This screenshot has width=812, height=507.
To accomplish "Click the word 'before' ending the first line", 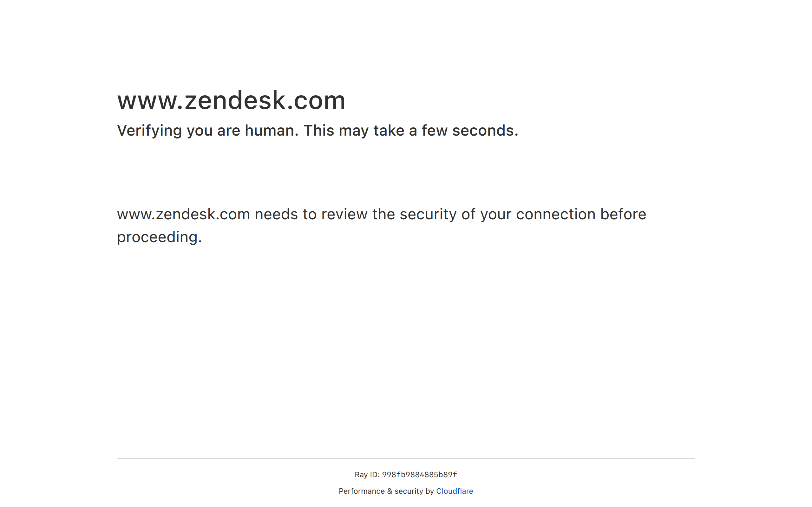I will [x=623, y=214].
